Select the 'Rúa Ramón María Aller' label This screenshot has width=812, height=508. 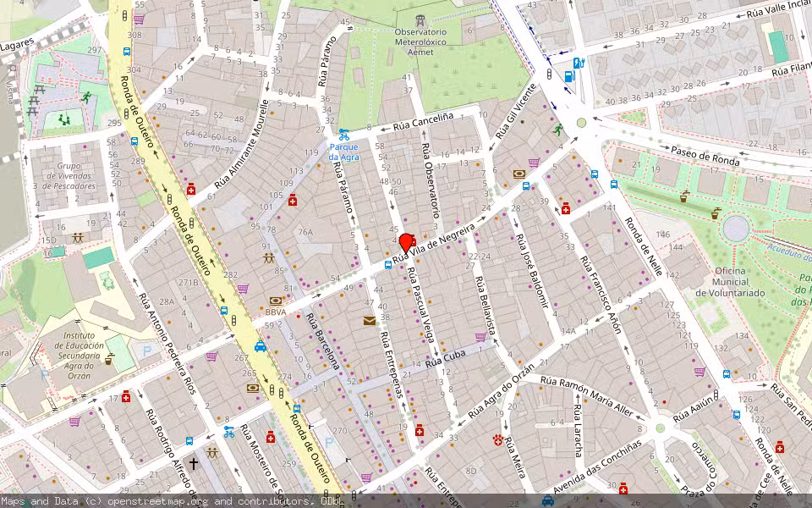(587, 396)
